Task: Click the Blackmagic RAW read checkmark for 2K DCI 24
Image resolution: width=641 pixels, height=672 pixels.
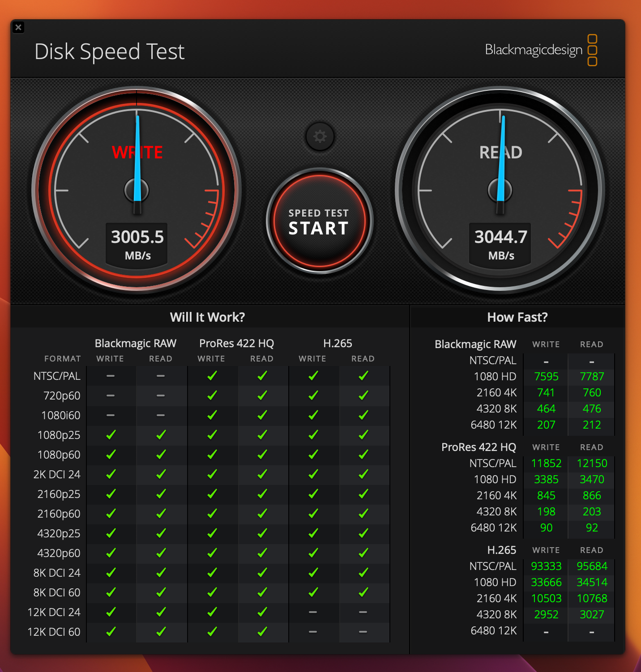Action: (161, 474)
